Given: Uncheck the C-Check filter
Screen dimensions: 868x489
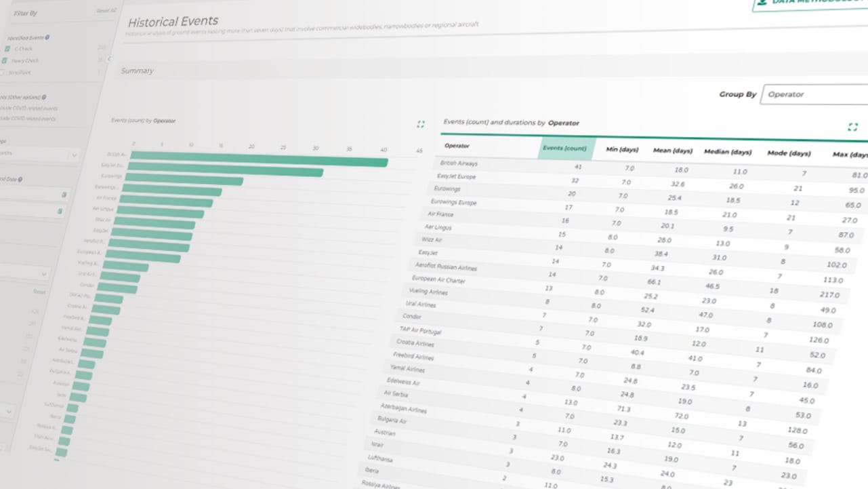Looking at the screenshot, I should click(x=7, y=47).
